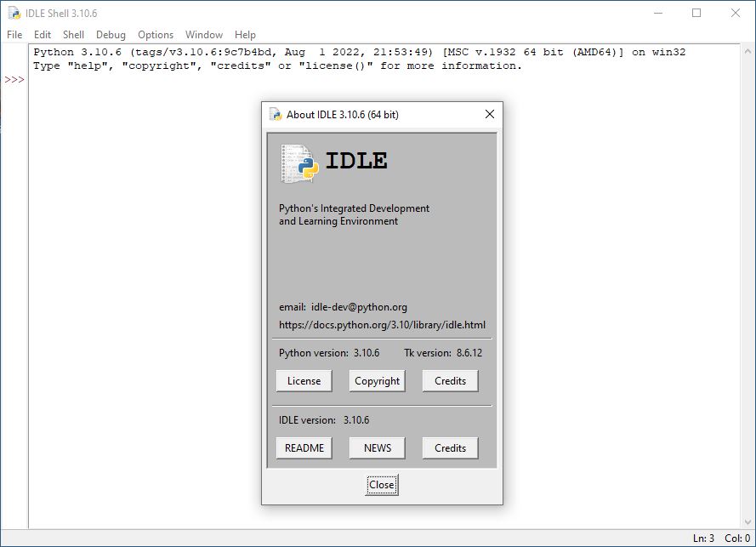This screenshot has width=756, height=547.
Task: Open the File menu
Action: tap(14, 35)
